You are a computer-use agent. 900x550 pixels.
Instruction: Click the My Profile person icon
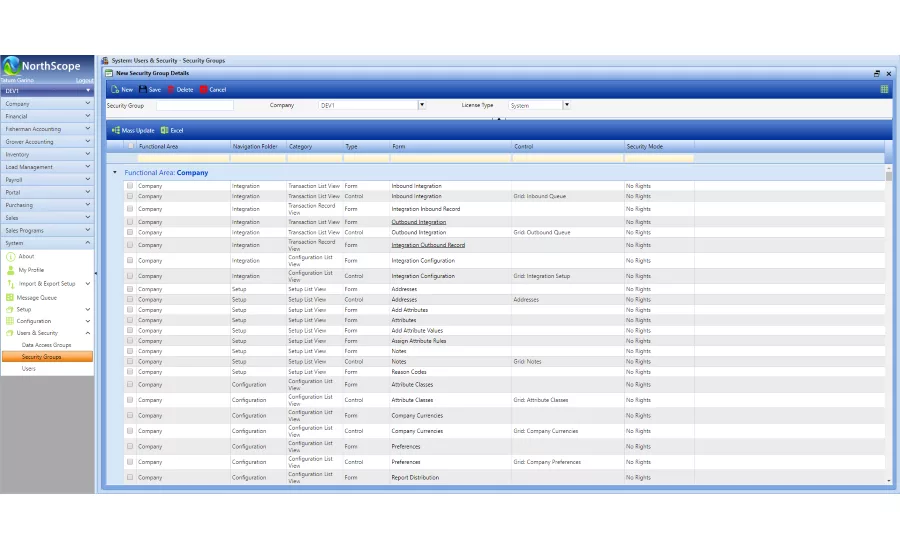coord(10,270)
